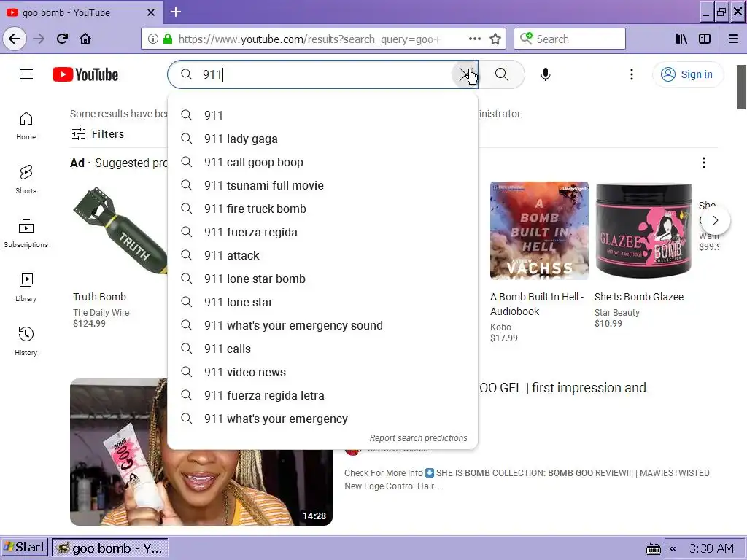The width and height of the screenshot is (747, 560).
Task: Select suggestion '911 what's your emergency'
Action: click(322, 419)
